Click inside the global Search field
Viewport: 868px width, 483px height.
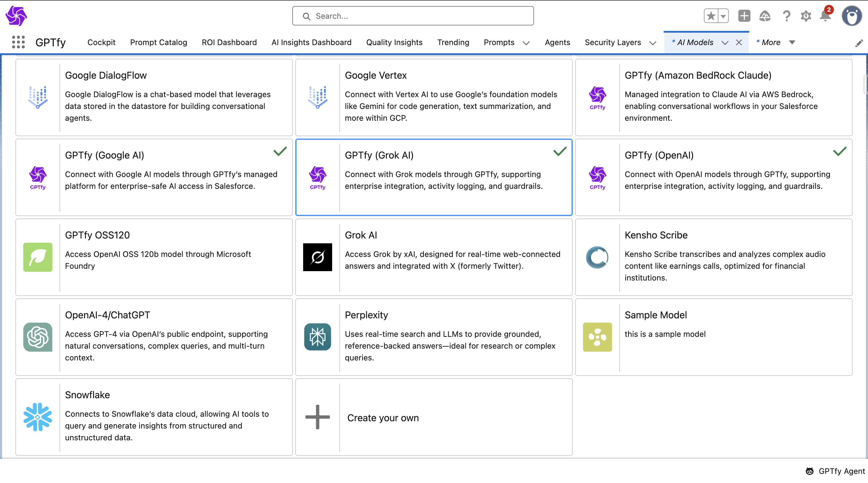(413, 16)
